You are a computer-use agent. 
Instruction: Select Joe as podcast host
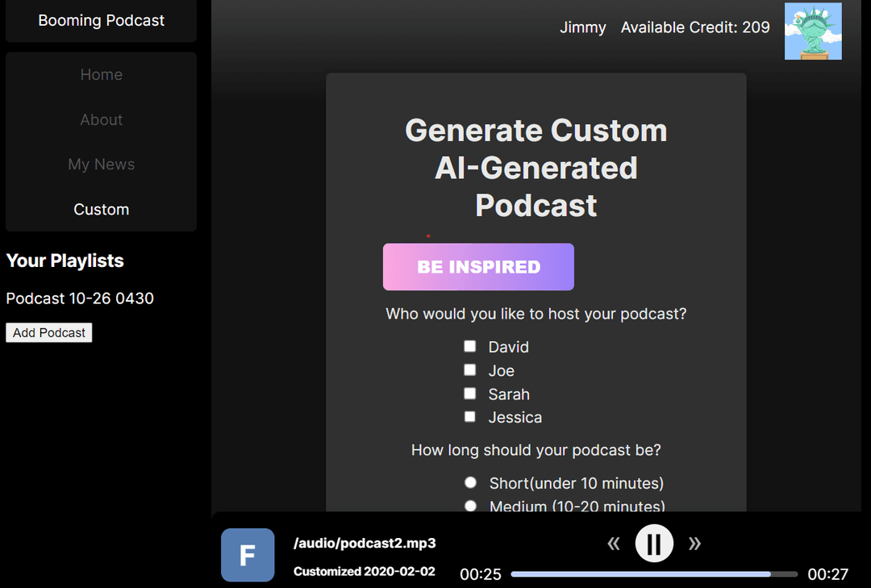(x=469, y=369)
